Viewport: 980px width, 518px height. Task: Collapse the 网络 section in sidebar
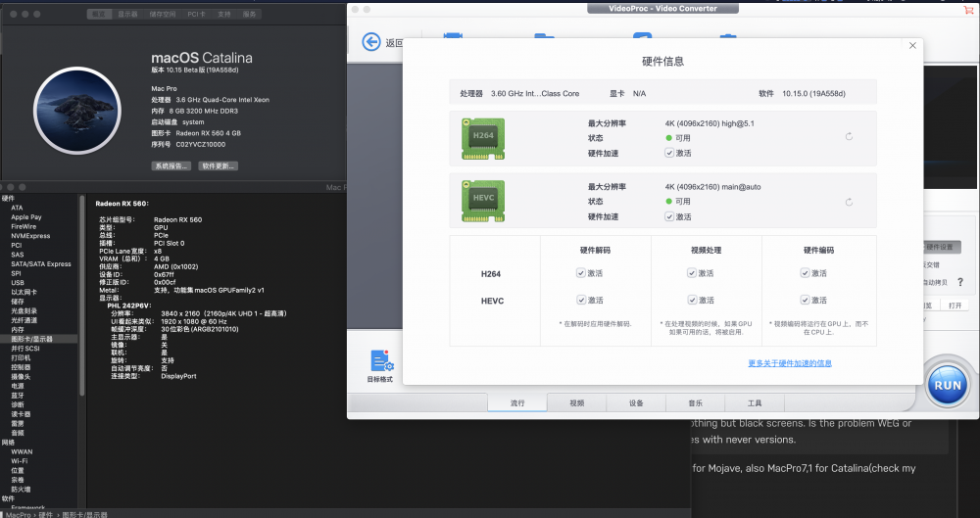8,442
